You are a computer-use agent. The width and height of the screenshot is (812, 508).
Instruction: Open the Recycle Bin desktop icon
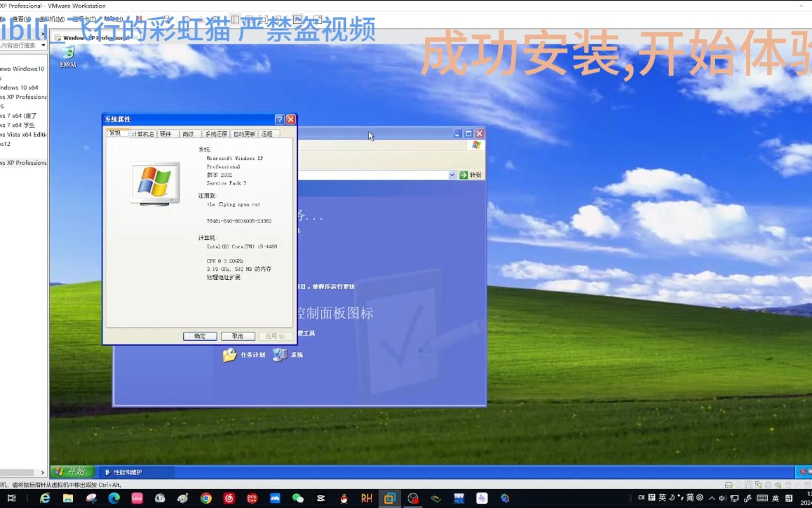point(68,56)
